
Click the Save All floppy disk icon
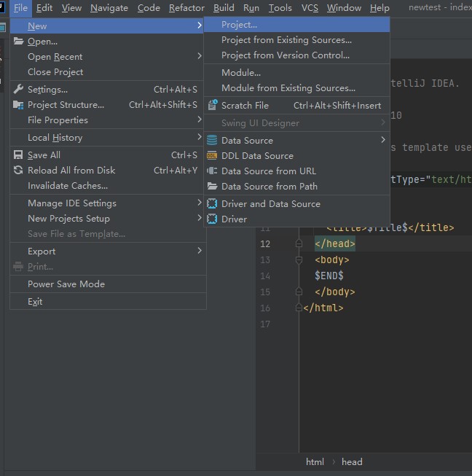pyautogui.click(x=18, y=155)
